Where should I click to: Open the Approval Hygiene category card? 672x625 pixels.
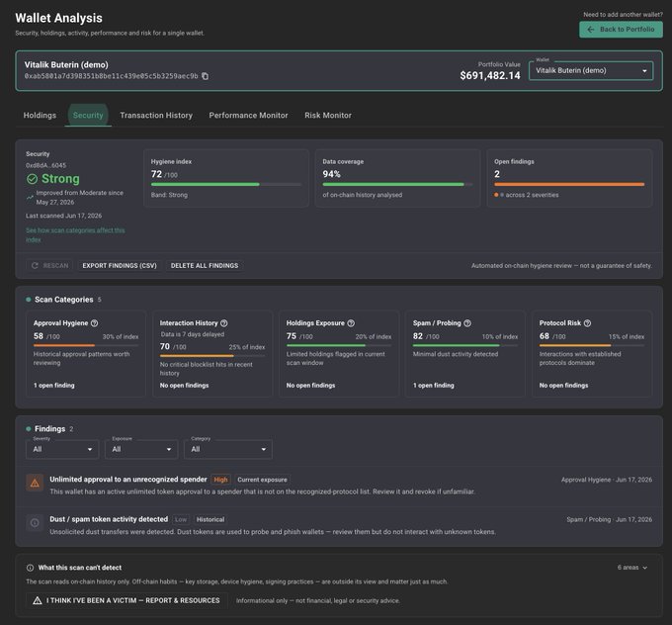point(86,354)
